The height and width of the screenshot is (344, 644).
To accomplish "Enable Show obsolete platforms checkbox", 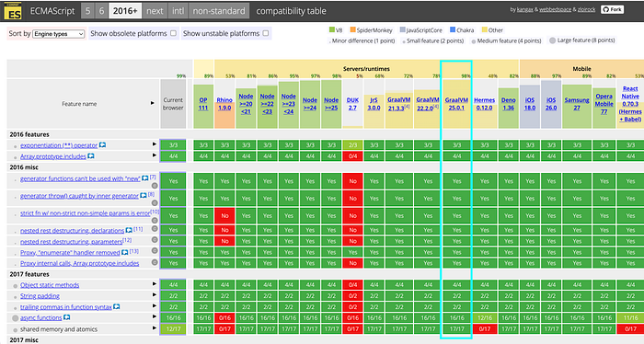I will point(173,33).
